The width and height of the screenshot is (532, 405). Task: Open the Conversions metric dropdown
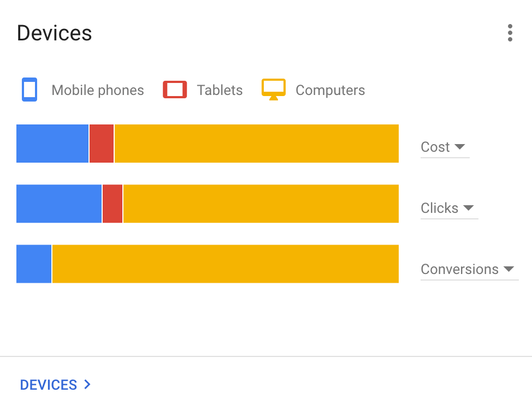coord(469,269)
